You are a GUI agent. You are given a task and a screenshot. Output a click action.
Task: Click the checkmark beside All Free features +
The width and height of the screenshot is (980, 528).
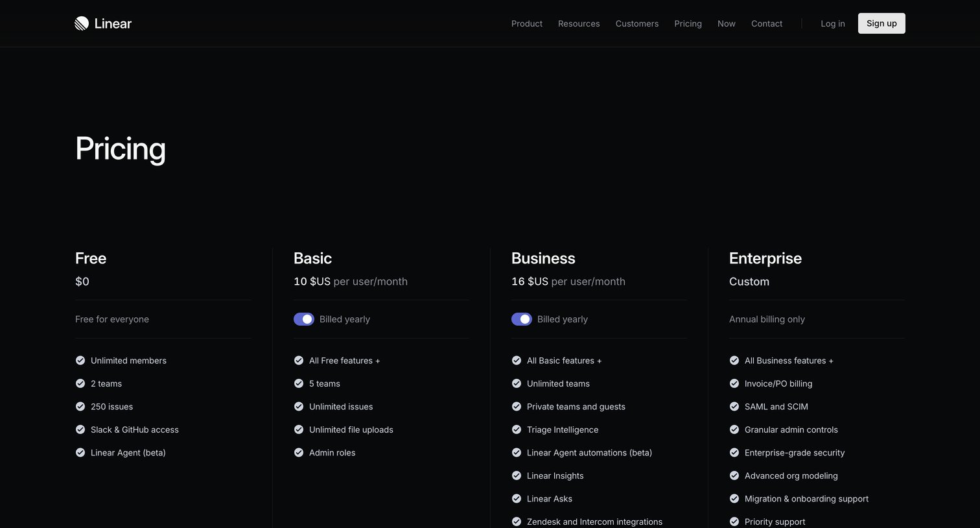tap(299, 361)
